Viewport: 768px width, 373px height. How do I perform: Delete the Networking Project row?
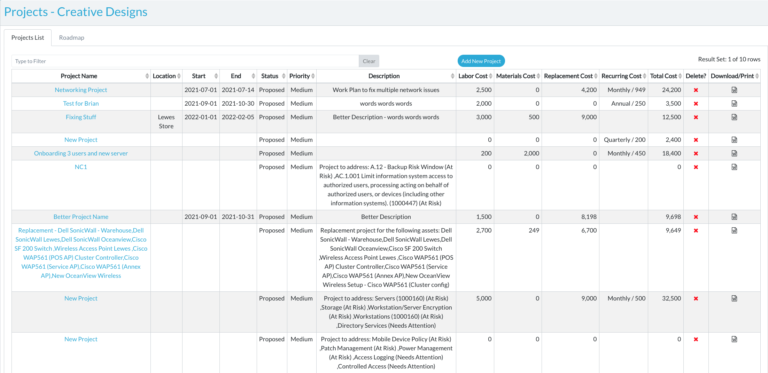coord(696,90)
